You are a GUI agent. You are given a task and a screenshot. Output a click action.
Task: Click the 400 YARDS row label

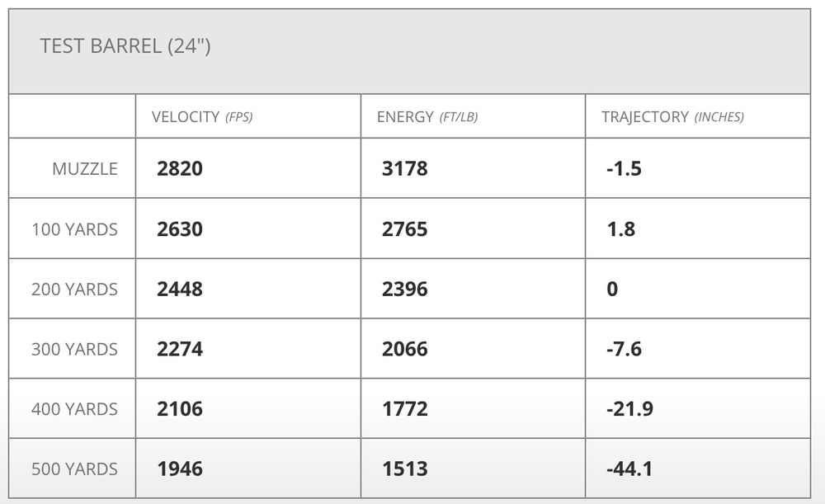coord(75,409)
